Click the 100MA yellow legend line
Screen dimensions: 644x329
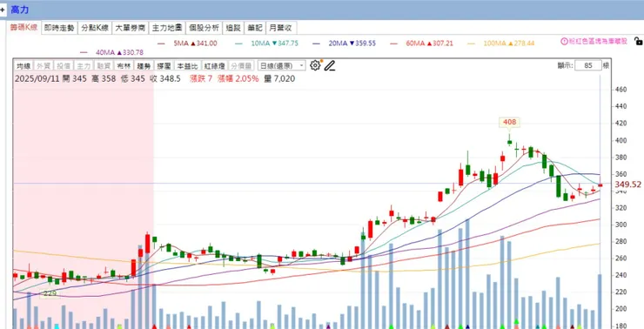[x=472, y=44]
